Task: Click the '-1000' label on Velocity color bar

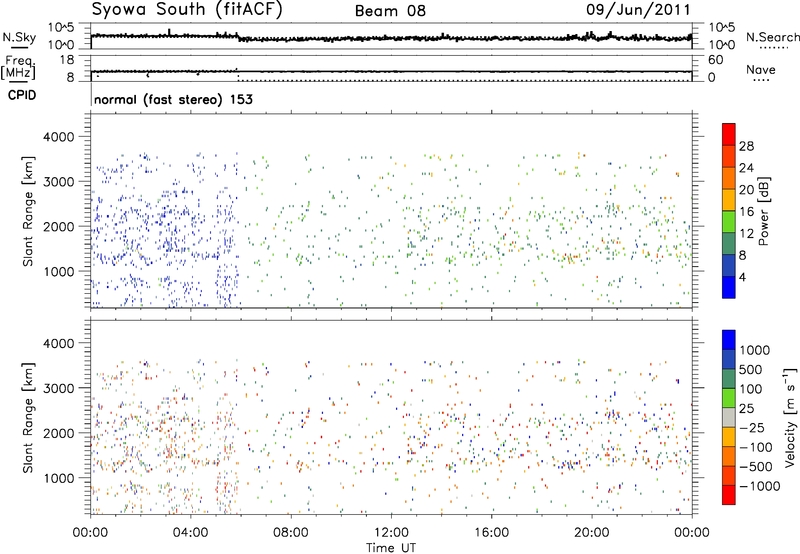Action: pos(760,486)
